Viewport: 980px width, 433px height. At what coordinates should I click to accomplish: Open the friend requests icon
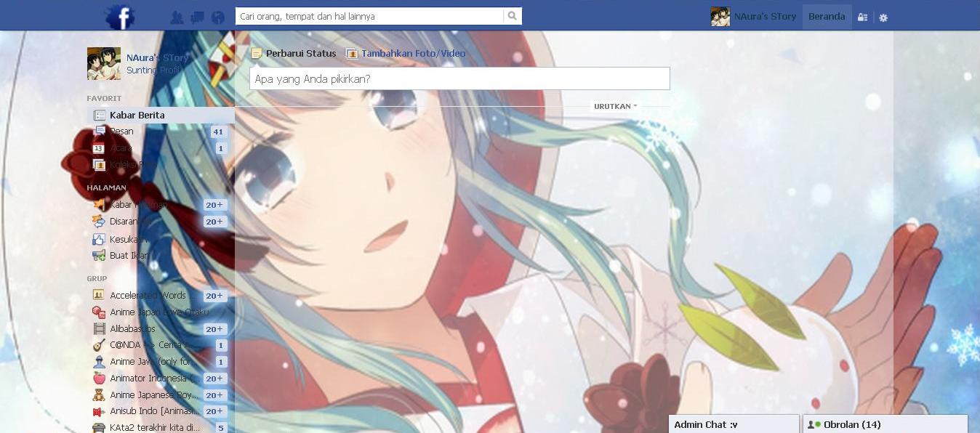[x=176, y=17]
